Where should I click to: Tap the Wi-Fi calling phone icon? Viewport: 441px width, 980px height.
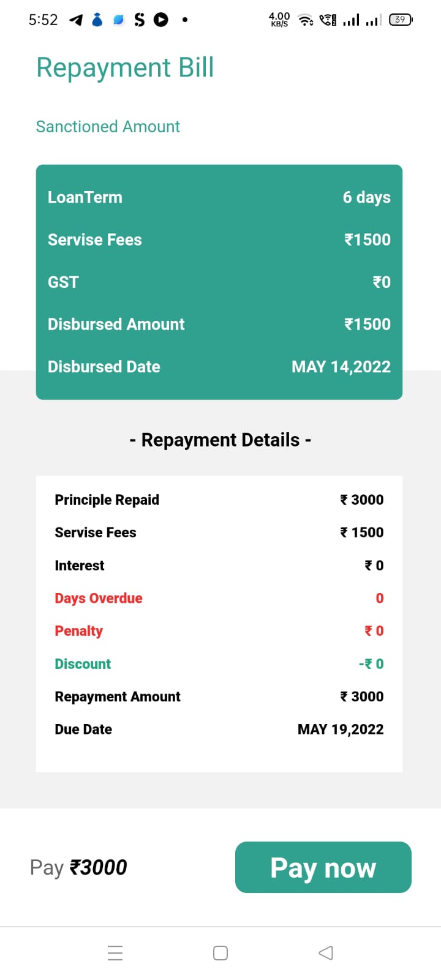(328, 20)
